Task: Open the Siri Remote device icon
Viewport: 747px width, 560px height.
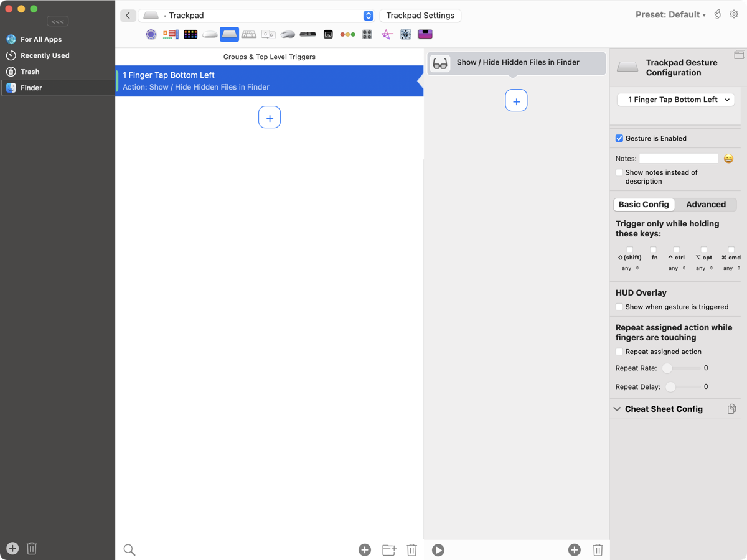Action: (x=308, y=34)
